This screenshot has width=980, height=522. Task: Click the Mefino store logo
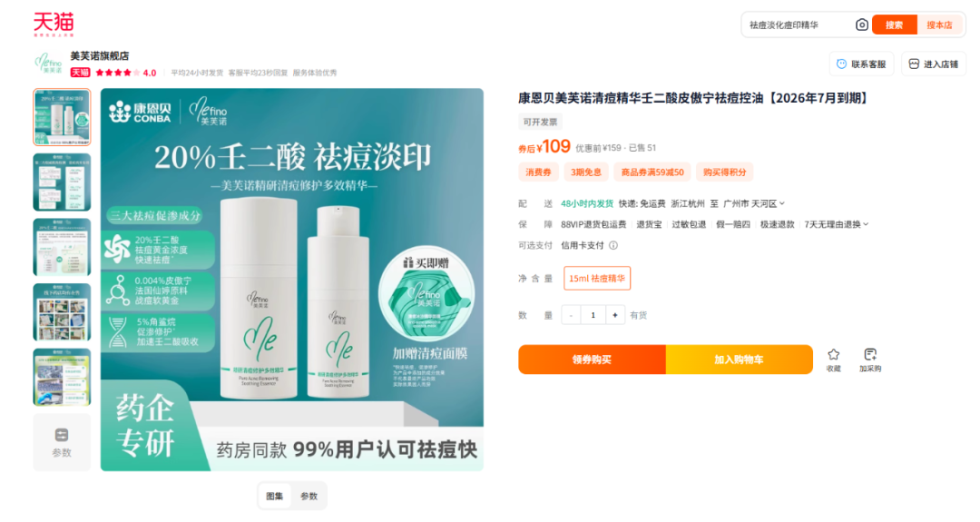click(x=49, y=64)
